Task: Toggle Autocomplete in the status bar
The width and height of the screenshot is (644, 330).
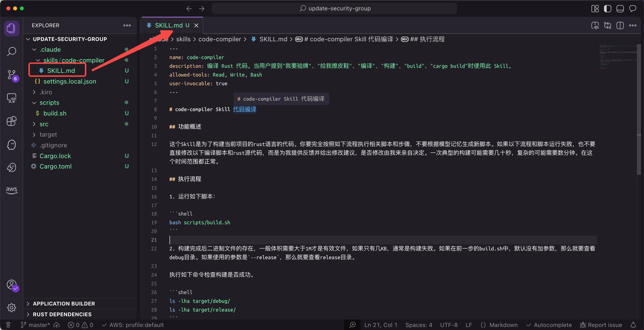Action: point(549,325)
